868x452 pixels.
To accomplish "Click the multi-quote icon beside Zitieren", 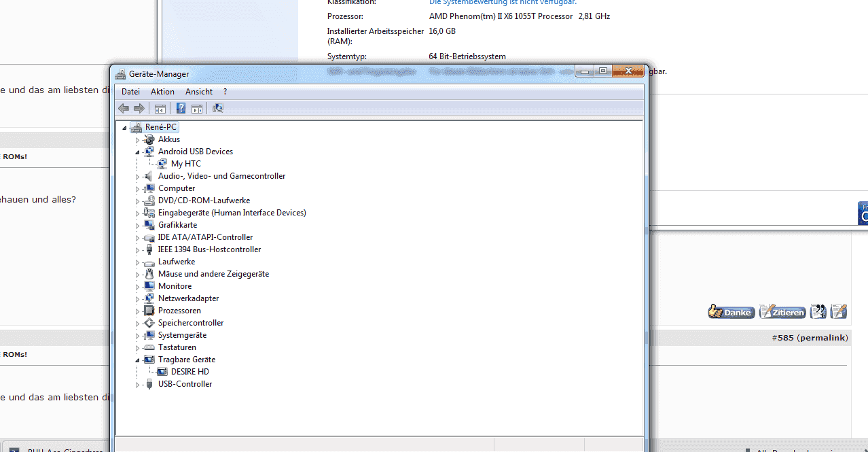I will (818, 311).
